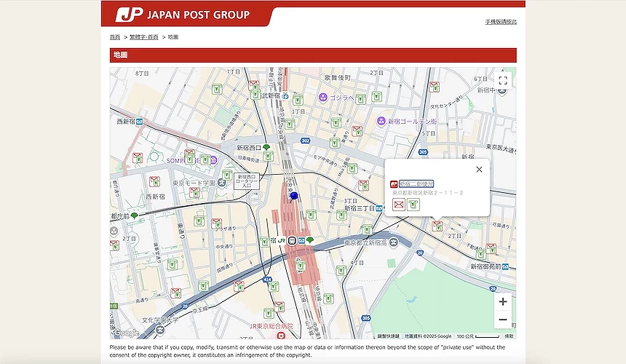Click the JR東京総合病院 hospital icon
Viewport: 626px width, 364px height.
click(282, 335)
